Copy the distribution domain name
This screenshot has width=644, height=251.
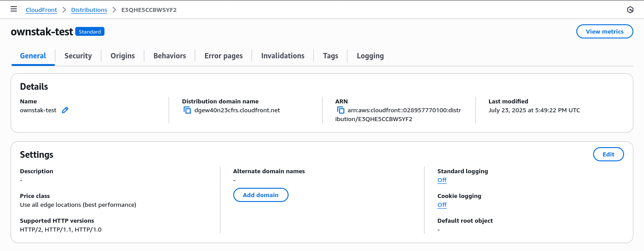pos(187,110)
